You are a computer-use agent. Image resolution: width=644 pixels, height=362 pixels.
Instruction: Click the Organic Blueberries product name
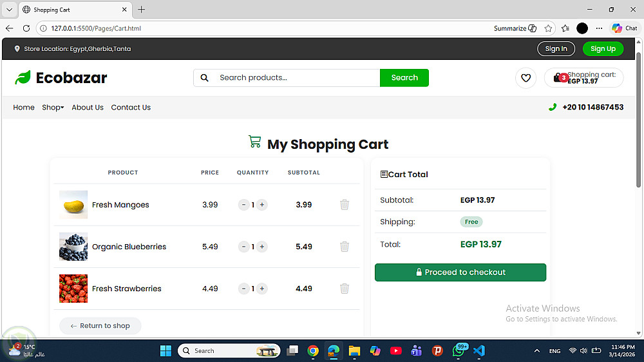pos(129,247)
